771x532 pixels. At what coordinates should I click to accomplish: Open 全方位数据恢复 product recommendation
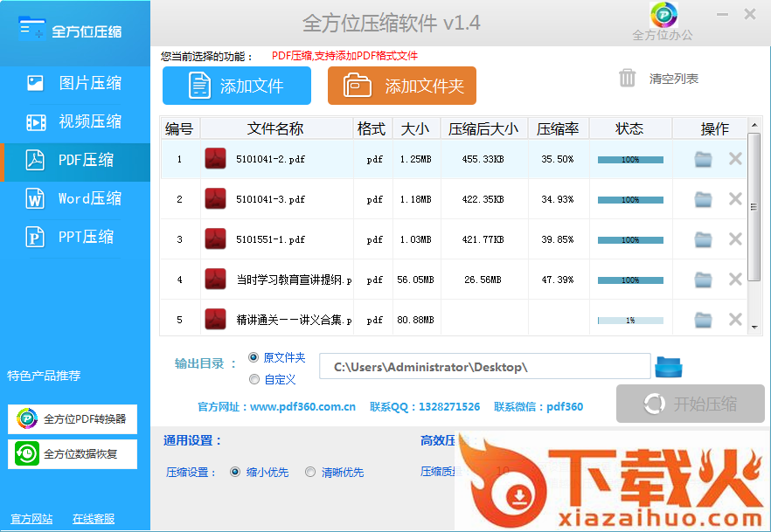point(73,454)
